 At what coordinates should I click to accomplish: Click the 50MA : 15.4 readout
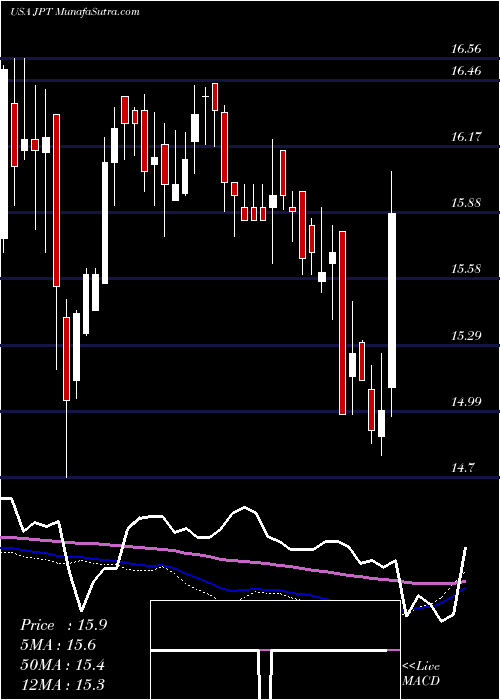click(x=62, y=665)
